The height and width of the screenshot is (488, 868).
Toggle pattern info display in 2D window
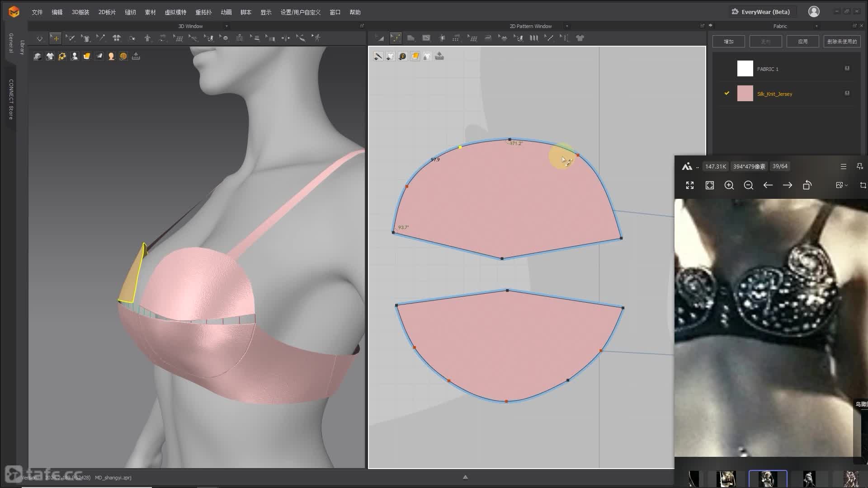click(402, 56)
